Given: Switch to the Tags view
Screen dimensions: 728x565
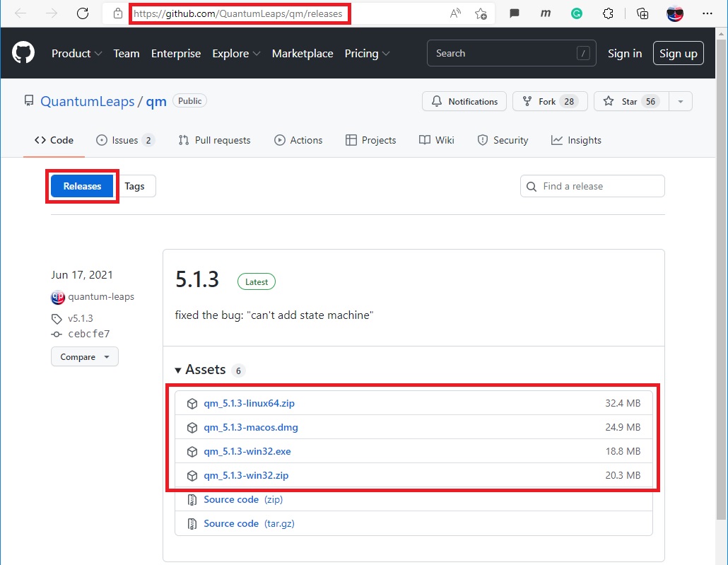Looking at the screenshot, I should point(134,187).
